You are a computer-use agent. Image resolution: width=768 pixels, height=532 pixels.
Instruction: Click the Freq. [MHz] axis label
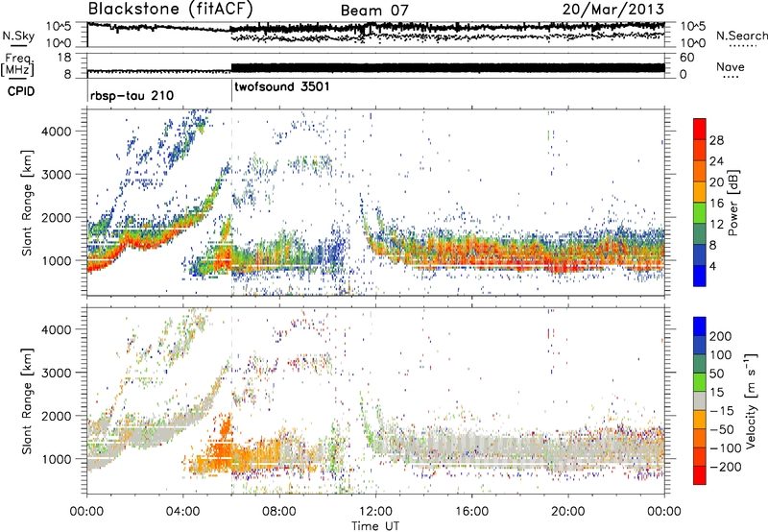(17, 65)
